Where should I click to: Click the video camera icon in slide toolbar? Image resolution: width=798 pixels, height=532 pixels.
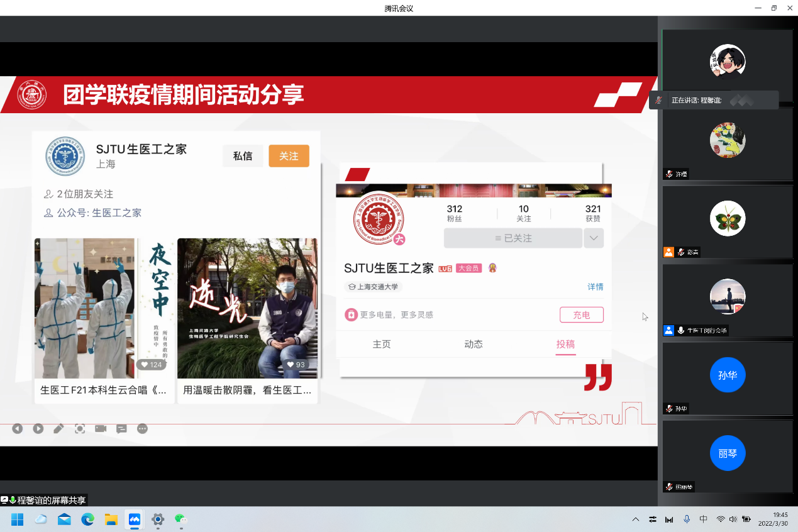coord(101,429)
